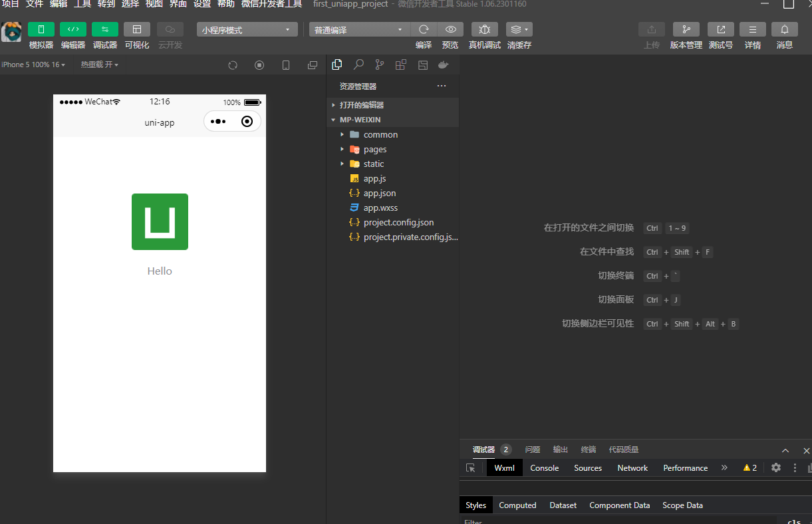
Task: Open project details (详情)
Action: pyautogui.click(x=753, y=29)
